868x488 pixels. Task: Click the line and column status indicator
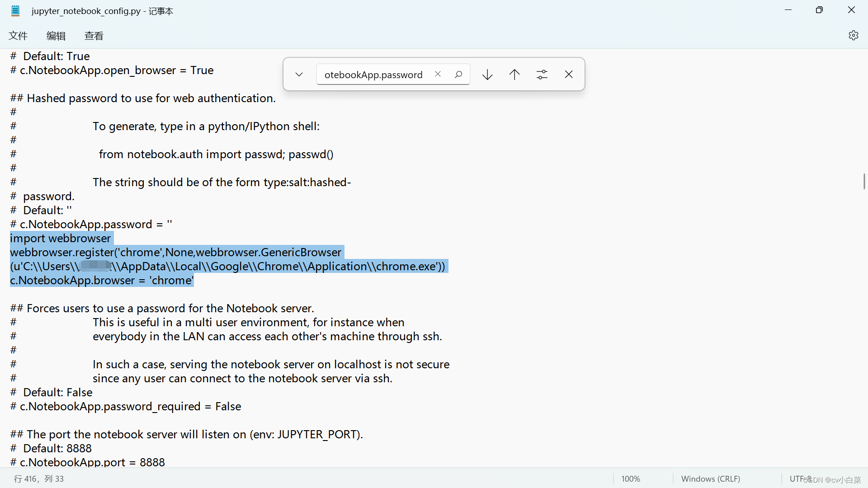tap(39, 479)
